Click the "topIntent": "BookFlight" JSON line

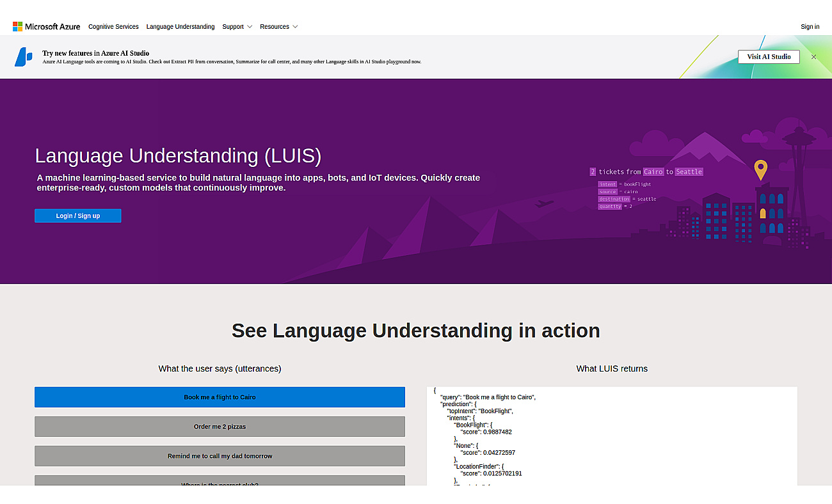click(x=480, y=411)
